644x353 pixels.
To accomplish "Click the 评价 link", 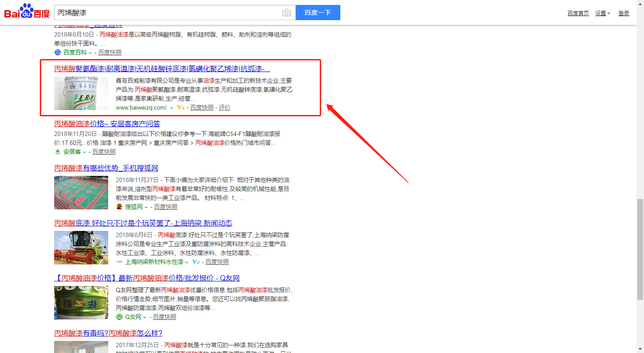I will 225,108.
